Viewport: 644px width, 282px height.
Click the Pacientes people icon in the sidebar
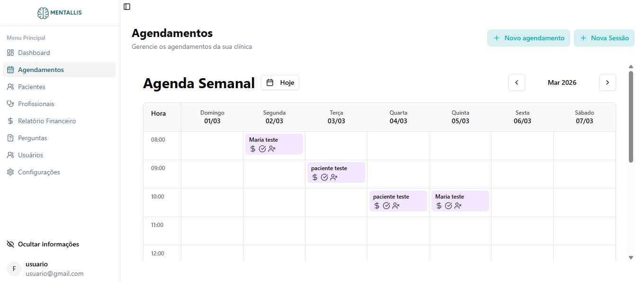pos(10,87)
